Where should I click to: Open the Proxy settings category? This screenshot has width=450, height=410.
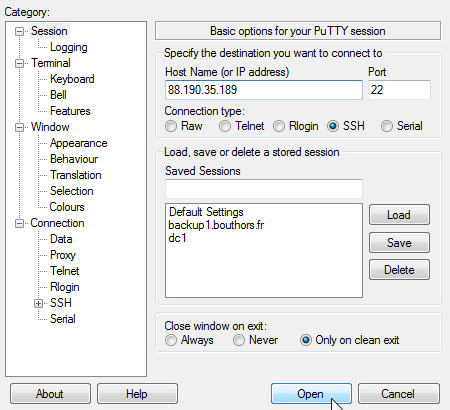click(x=63, y=255)
